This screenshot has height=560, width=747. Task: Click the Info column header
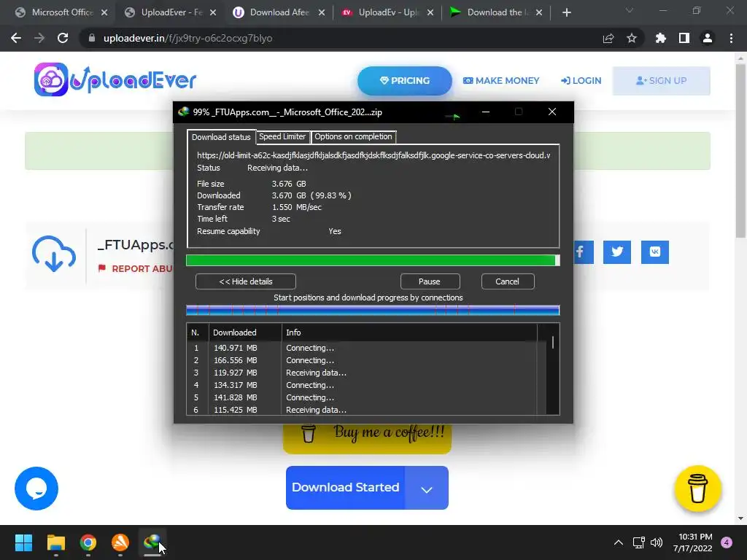coord(409,332)
